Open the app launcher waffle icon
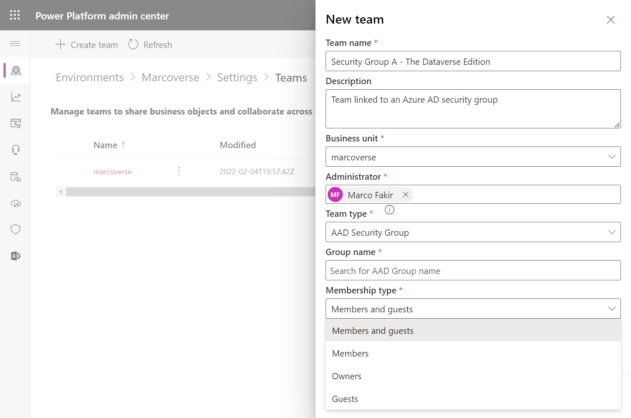Image resolution: width=631 pixels, height=418 pixels. click(x=15, y=15)
